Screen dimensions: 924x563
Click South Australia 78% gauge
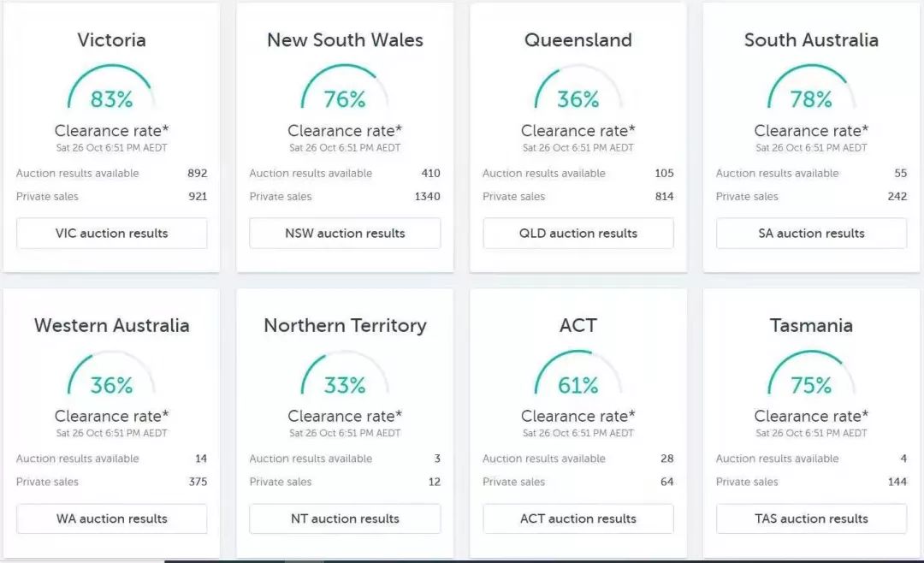(x=811, y=87)
